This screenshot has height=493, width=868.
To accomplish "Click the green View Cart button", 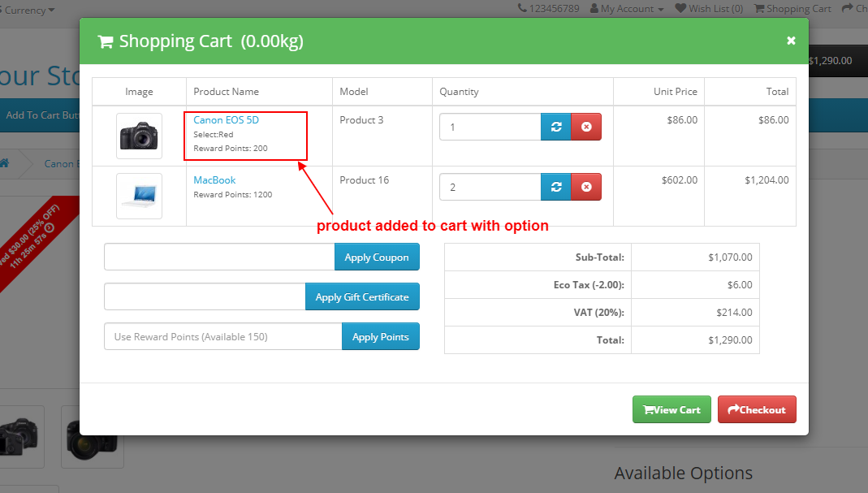I will 672,409.
